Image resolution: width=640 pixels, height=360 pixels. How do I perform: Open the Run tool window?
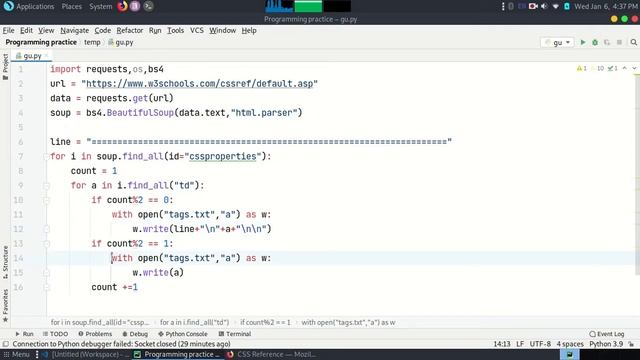click(24, 334)
